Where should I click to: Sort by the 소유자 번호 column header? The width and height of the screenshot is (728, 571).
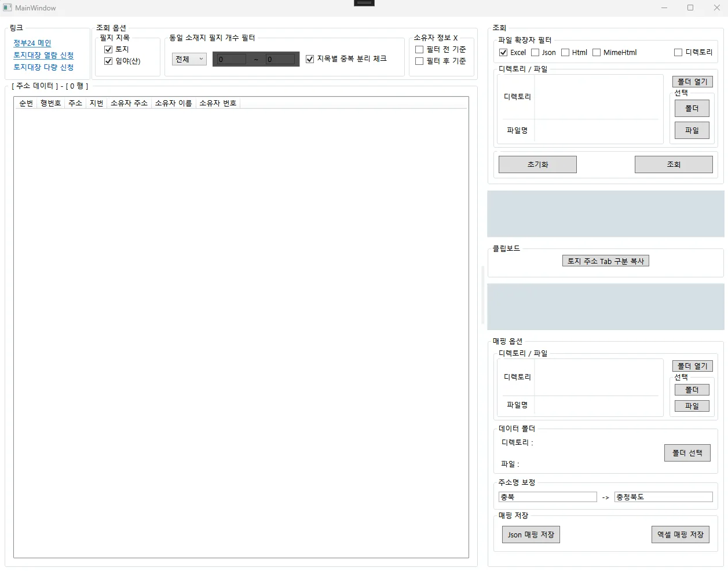(x=218, y=103)
